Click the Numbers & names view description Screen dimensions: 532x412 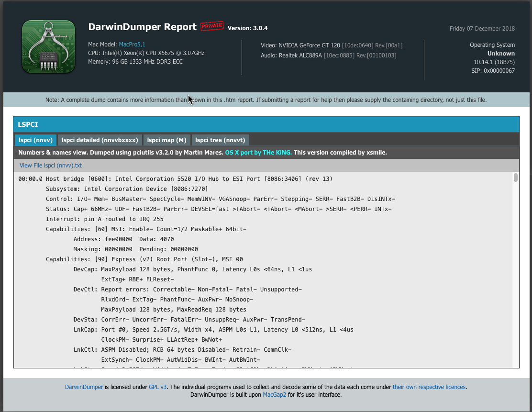point(202,153)
